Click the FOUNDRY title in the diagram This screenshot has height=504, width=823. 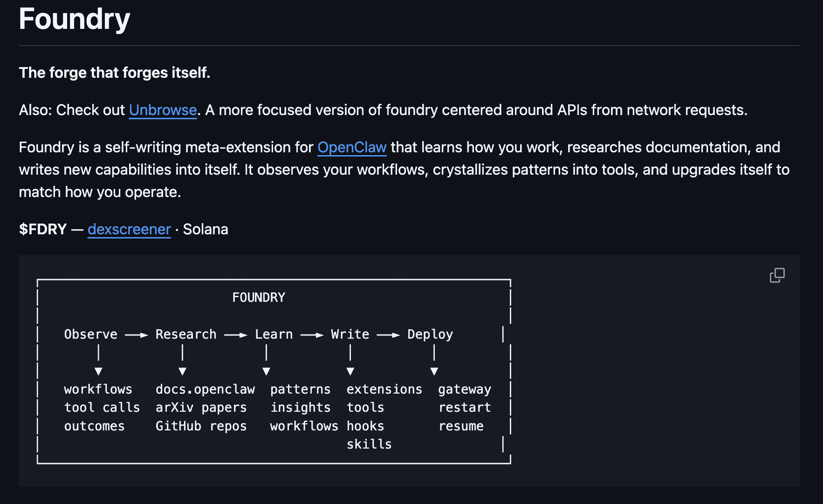259,298
